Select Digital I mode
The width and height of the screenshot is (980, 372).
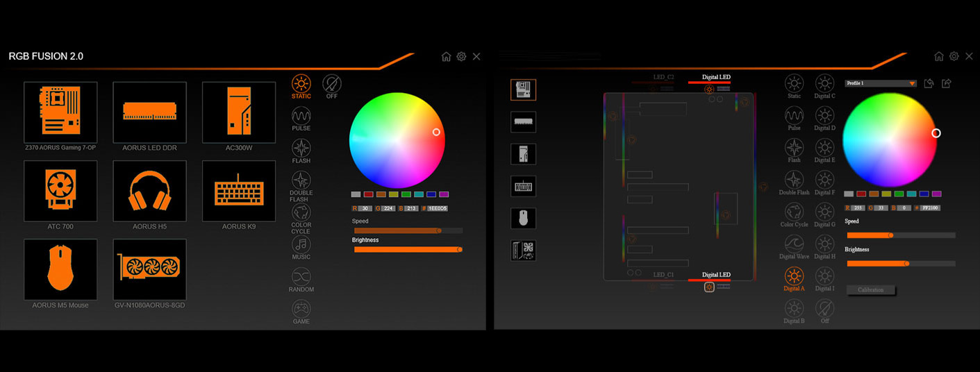point(824,279)
